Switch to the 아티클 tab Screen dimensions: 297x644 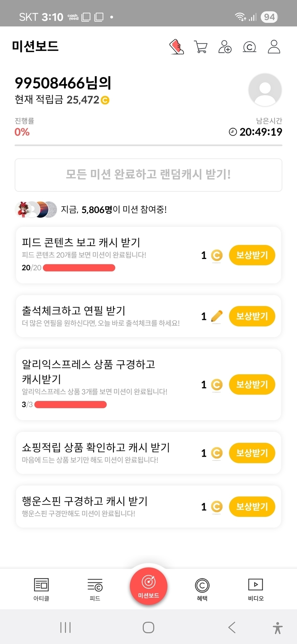click(41, 589)
